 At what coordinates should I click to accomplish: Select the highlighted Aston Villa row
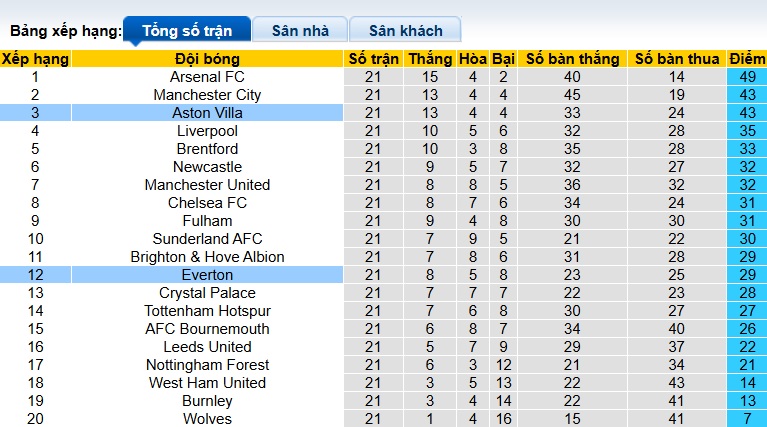click(x=207, y=113)
